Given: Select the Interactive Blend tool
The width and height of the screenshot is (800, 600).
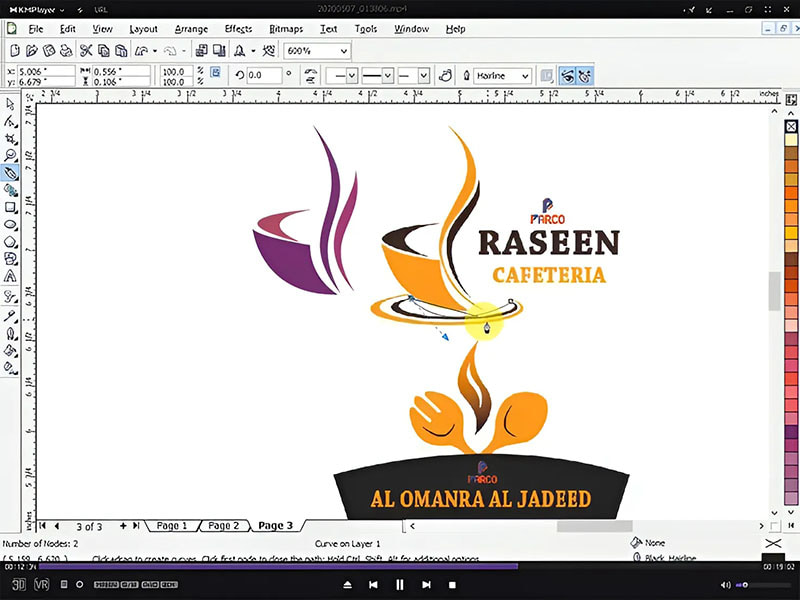Looking at the screenshot, I should pyautogui.click(x=10, y=296).
